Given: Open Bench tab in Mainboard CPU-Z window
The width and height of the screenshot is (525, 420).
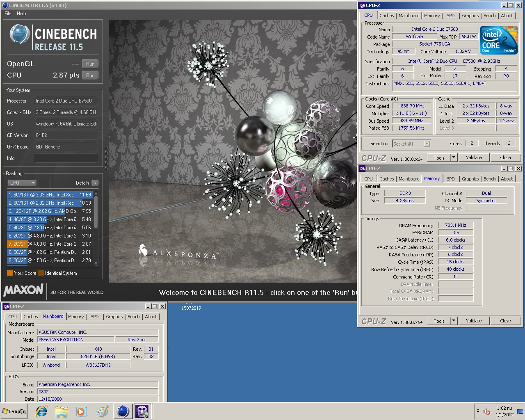Looking at the screenshot, I should coord(133,317).
